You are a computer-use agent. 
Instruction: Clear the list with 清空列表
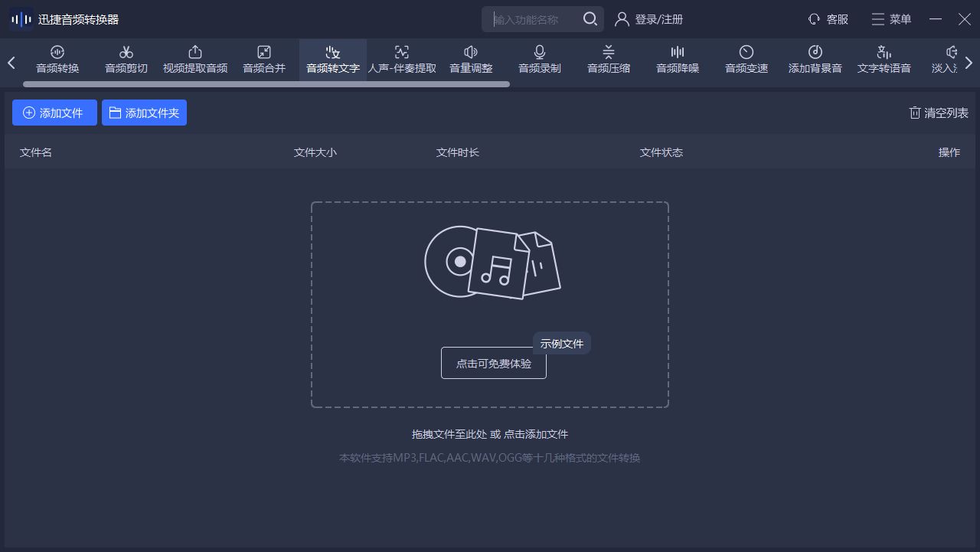coord(939,113)
